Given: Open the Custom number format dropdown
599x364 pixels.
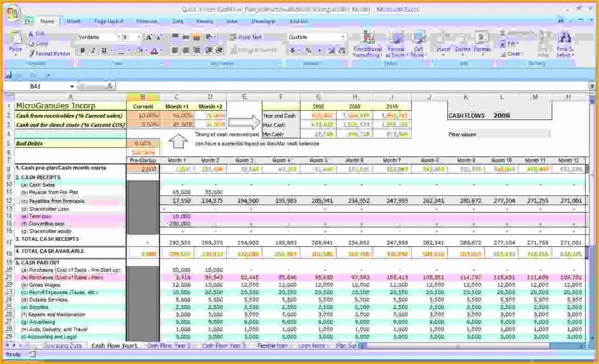Looking at the screenshot, I should (343, 37).
